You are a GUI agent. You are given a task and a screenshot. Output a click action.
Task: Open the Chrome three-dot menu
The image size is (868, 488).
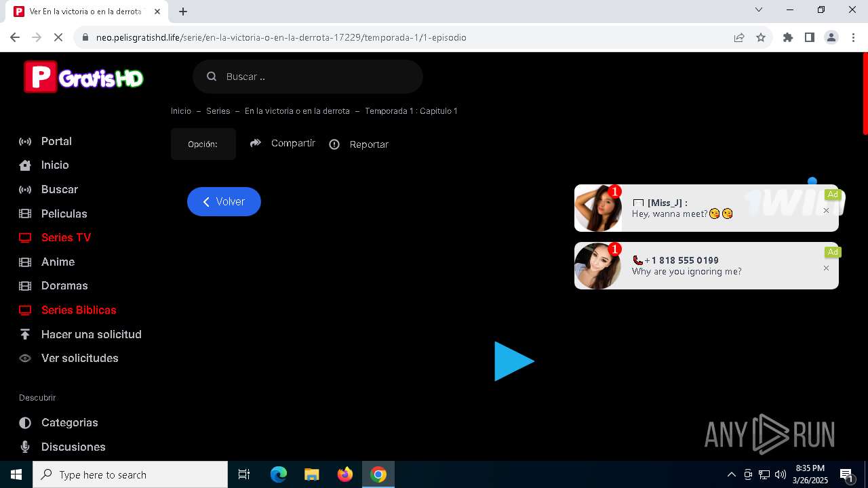853,37
